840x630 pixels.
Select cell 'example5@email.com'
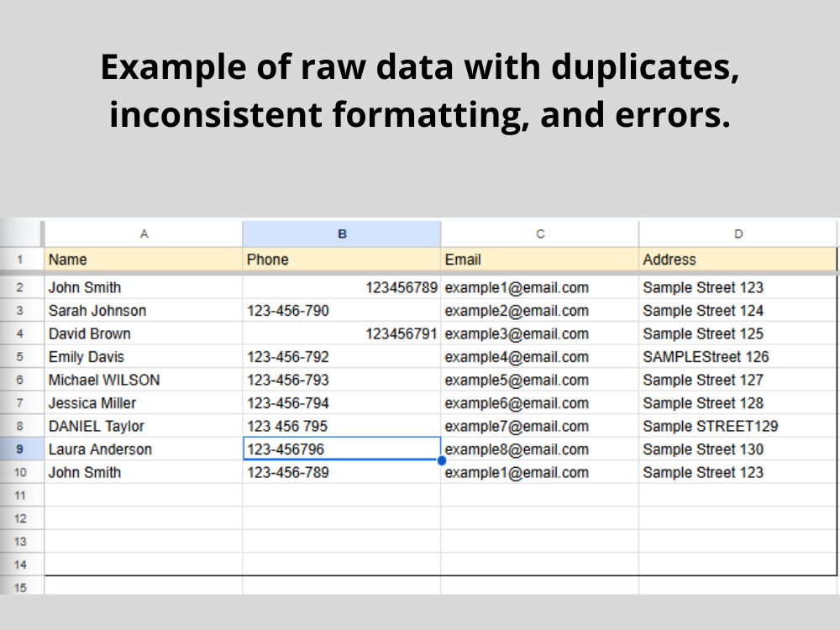click(x=540, y=380)
